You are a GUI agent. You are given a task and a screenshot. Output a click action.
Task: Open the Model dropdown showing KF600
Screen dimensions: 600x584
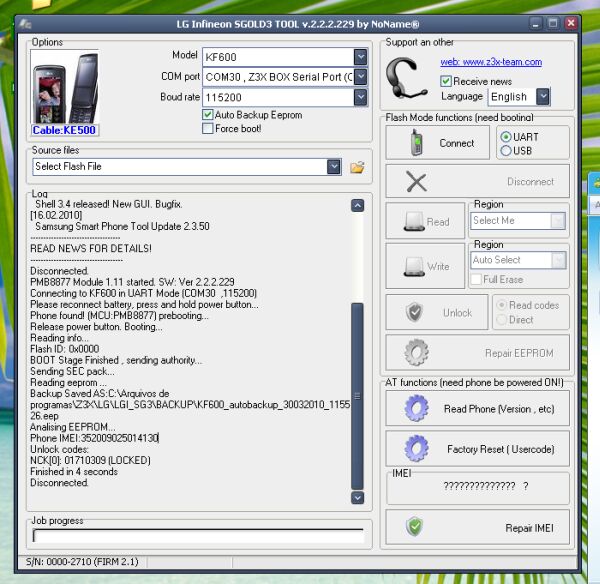pyautogui.click(x=360, y=57)
